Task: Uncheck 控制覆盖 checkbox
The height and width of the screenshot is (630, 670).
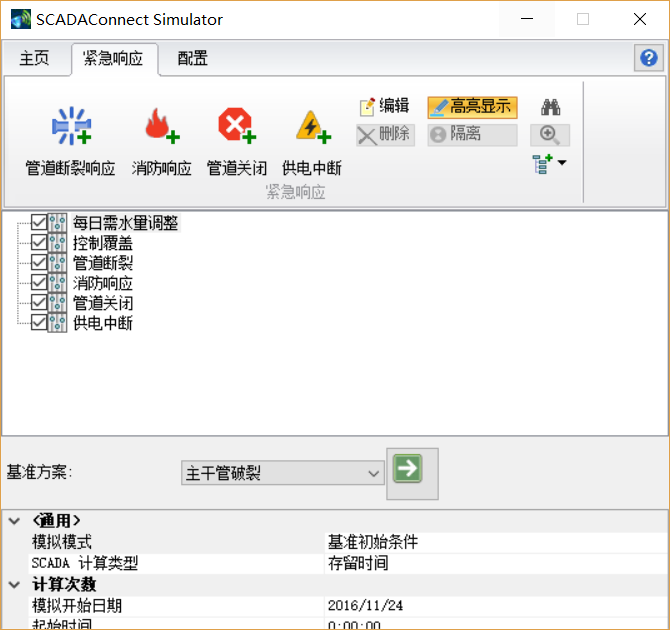Action: [x=39, y=243]
